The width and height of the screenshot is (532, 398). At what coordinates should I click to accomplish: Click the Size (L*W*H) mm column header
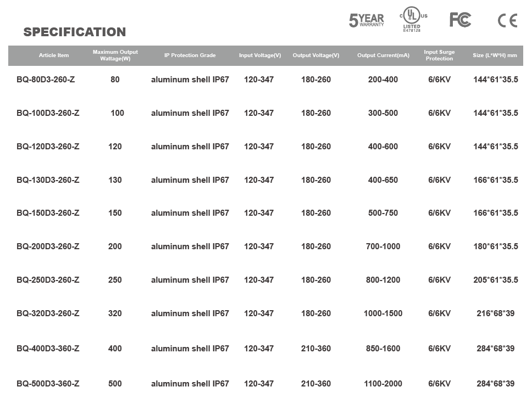[495, 55]
